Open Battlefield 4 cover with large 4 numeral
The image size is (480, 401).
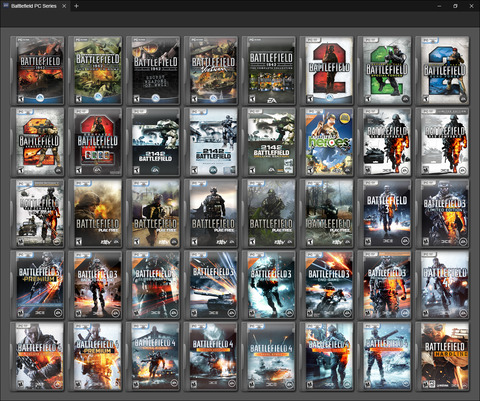(443, 285)
